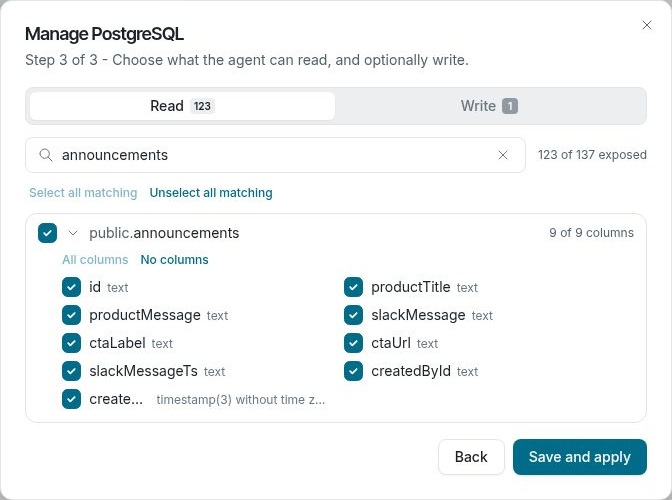The image size is (672, 500).
Task: Uncheck the createdById column checkbox
Action: point(353,371)
